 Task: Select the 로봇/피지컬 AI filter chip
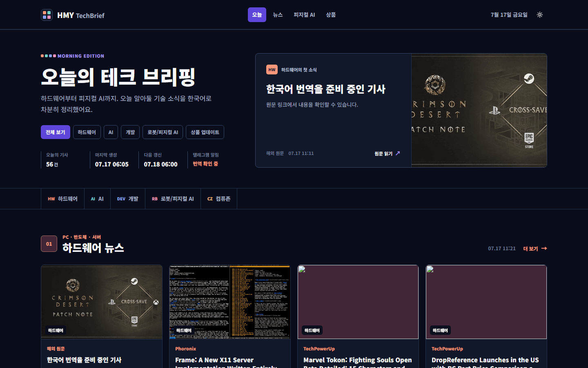[x=163, y=132]
